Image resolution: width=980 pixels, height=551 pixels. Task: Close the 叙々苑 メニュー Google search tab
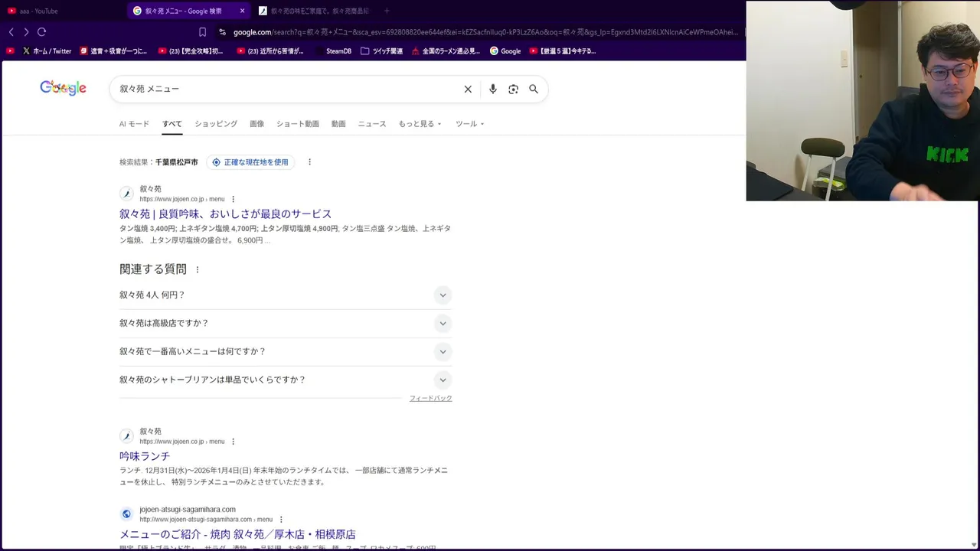242,11
